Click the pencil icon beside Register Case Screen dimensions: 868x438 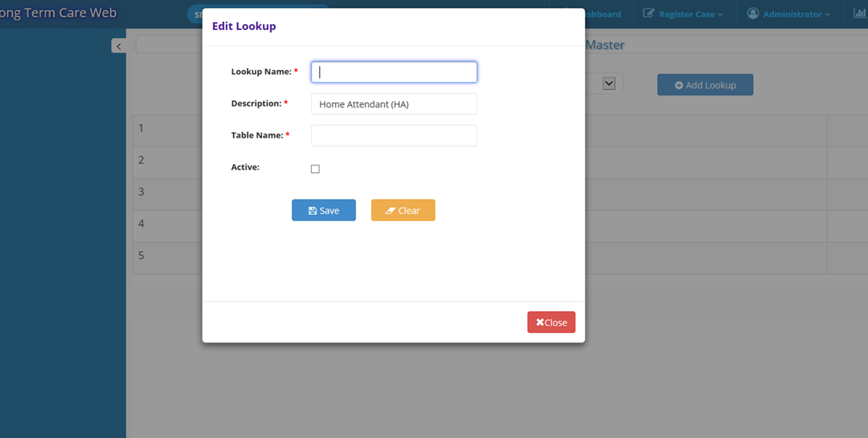click(x=649, y=13)
